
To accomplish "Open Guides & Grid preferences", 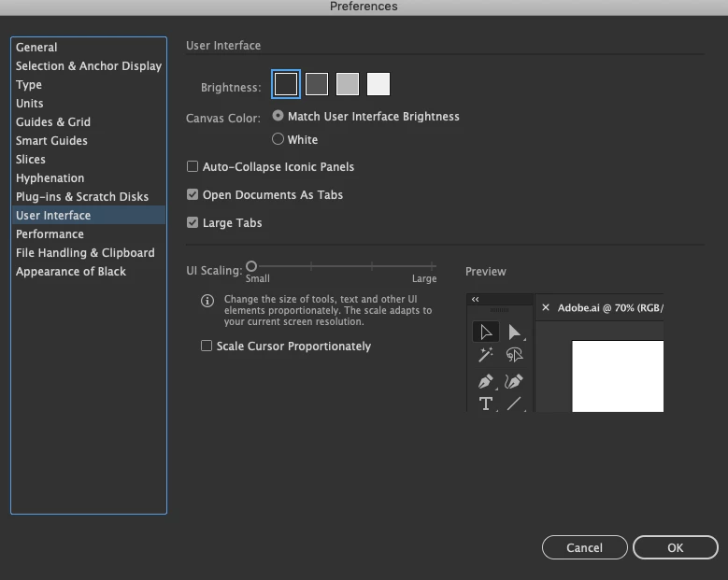I will click(89, 122).
